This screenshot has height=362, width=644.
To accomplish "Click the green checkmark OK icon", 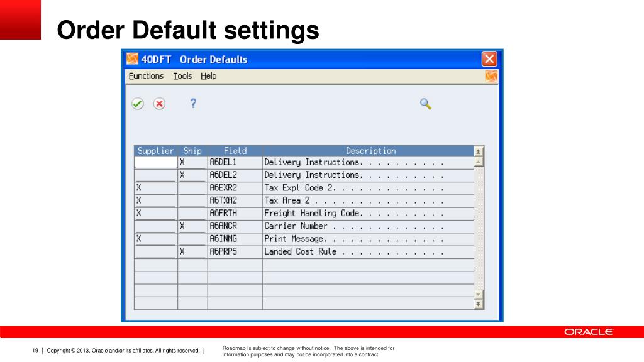I will click(138, 104).
